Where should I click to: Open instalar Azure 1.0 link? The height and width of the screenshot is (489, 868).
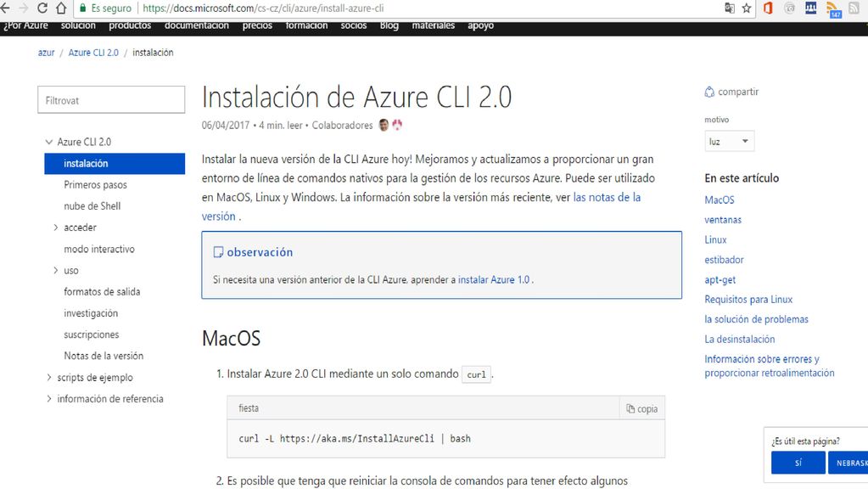(x=493, y=279)
